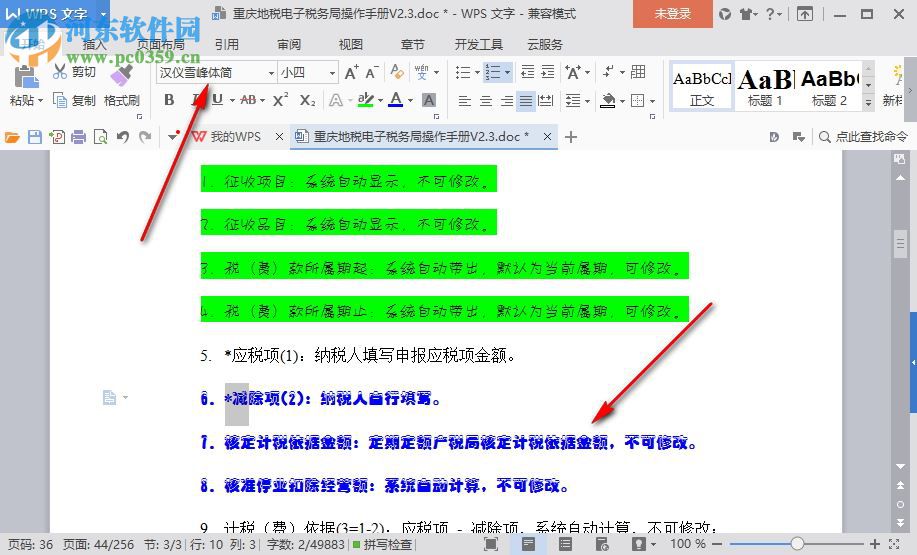Viewport: 917px width, 555px height.
Task: Decrease paragraph indent
Action: [x=528, y=72]
